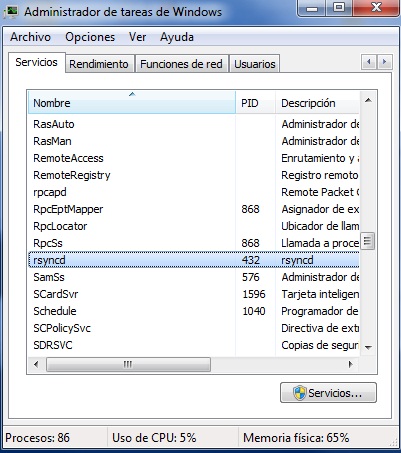
Task: Open the Archivo menu
Action: [x=30, y=37]
